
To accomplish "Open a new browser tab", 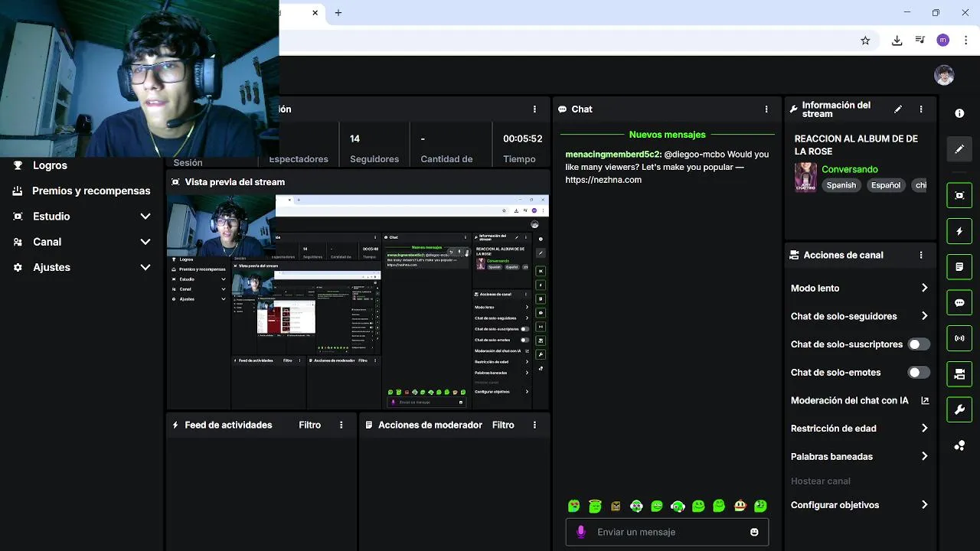I will coord(338,12).
